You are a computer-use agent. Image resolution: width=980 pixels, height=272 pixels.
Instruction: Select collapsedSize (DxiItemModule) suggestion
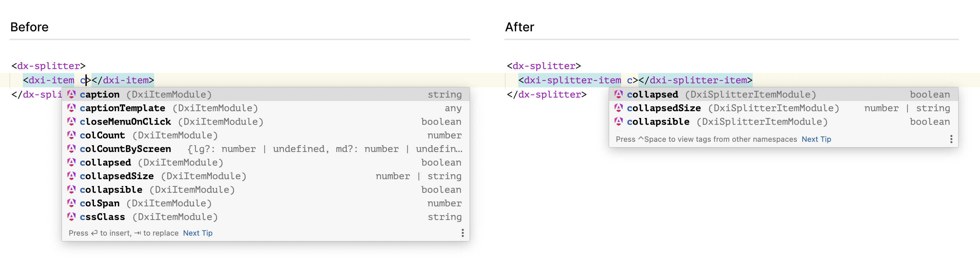pyautogui.click(x=265, y=176)
